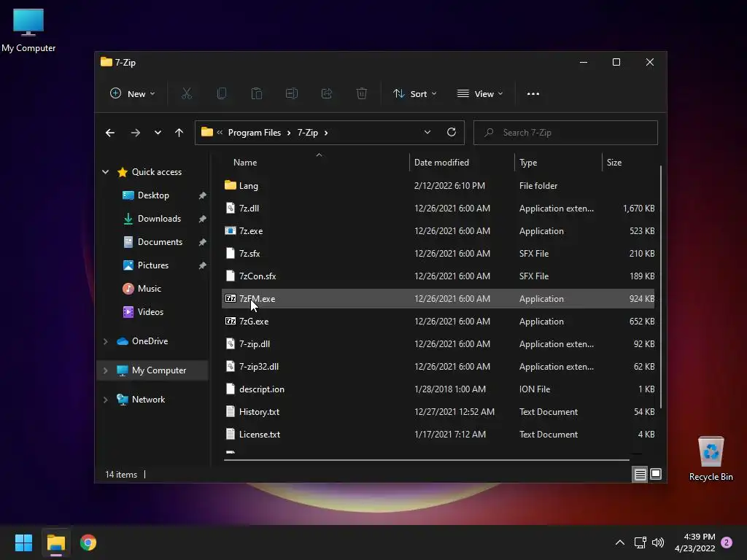747x560 pixels.
Task: Open the View dropdown menu
Action: (480, 94)
